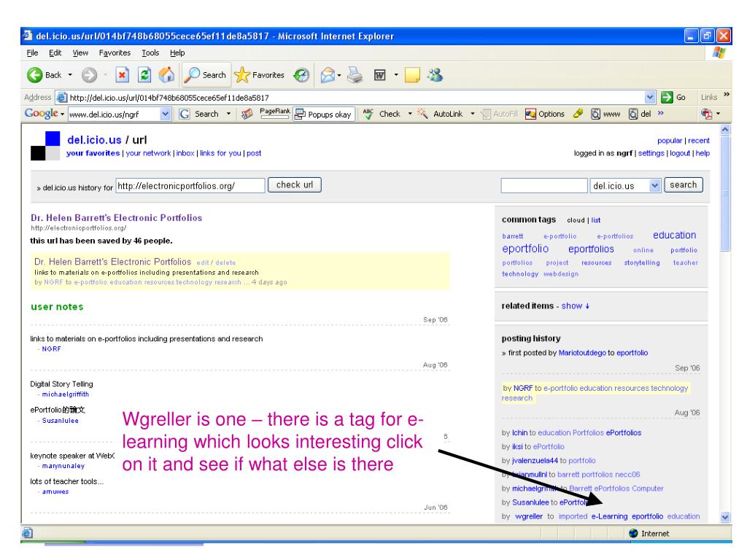
Task: Open the File menu
Action: tap(32, 52)
